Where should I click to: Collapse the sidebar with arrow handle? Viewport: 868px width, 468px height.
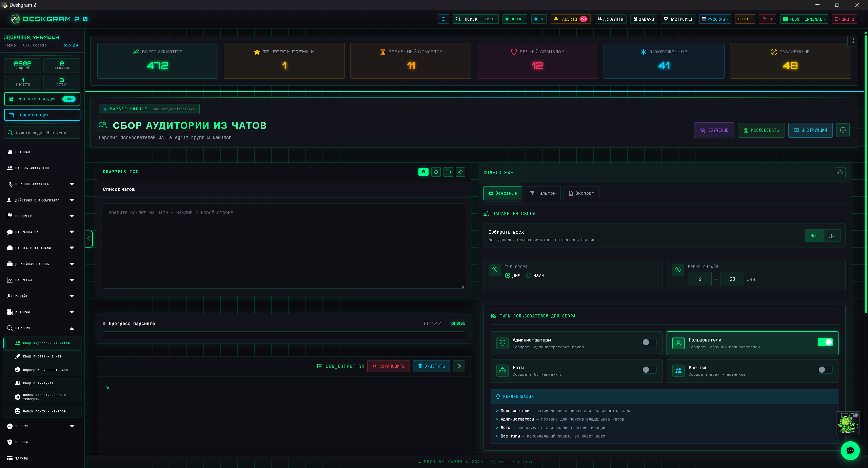click(88, 239)
